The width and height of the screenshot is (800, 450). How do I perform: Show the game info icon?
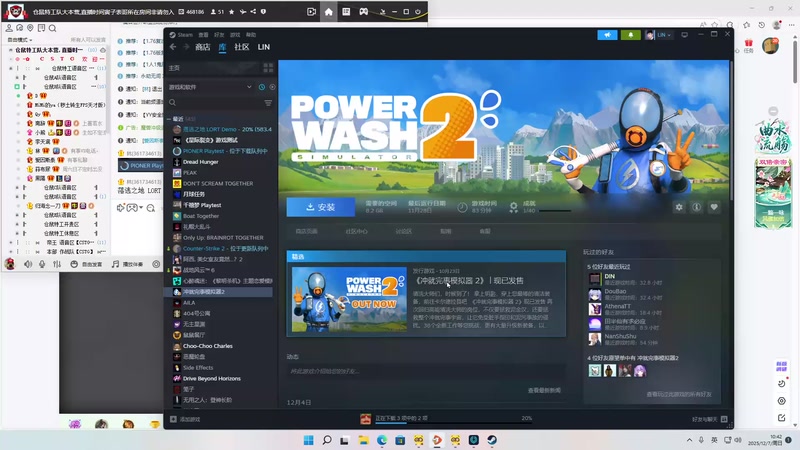pos(696,207)
